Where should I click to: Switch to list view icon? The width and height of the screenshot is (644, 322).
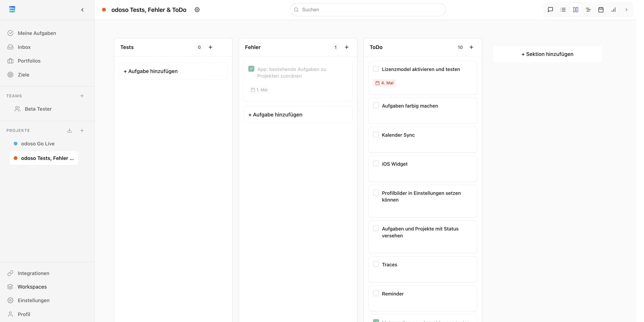pos(563,10)
